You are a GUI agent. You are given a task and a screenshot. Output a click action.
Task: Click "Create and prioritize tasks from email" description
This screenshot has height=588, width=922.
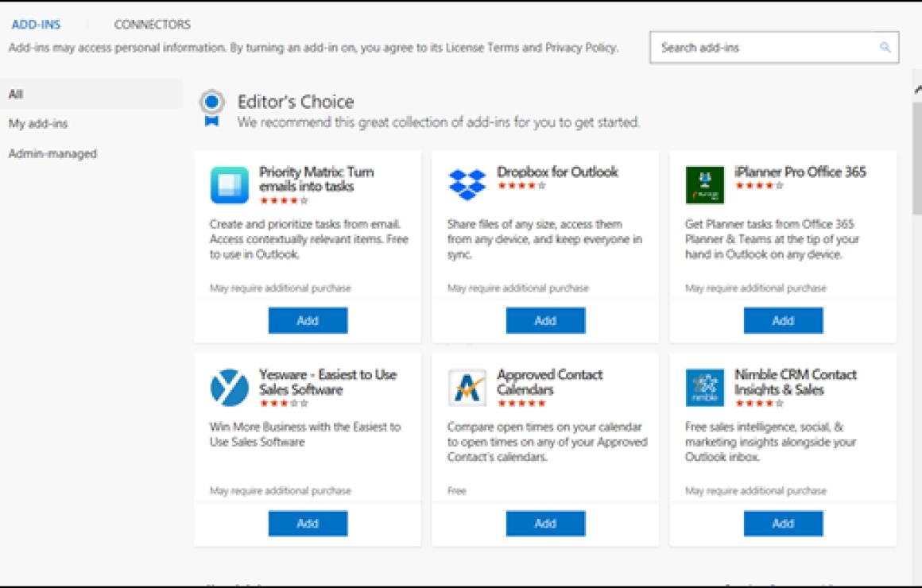click(x=308, y=239)
